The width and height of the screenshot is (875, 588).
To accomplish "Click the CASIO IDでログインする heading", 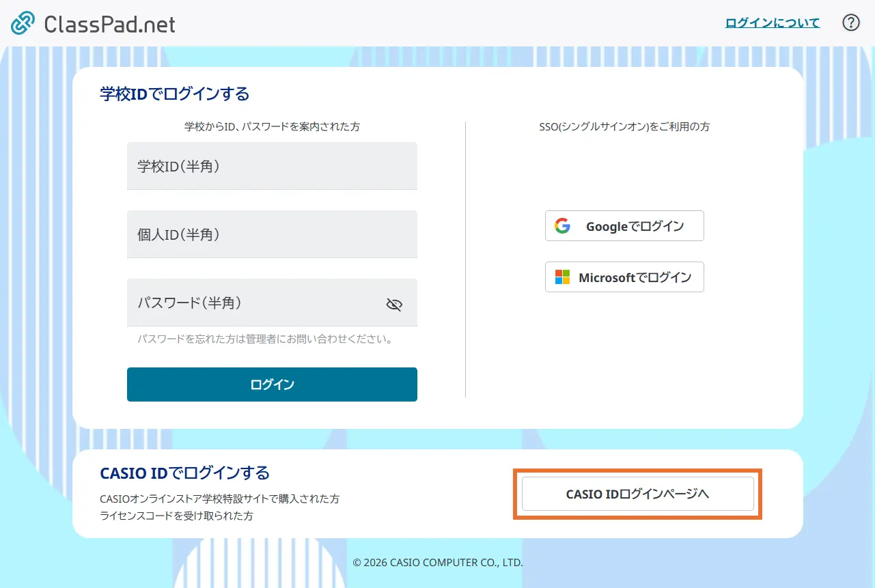I will click(184, 473).
